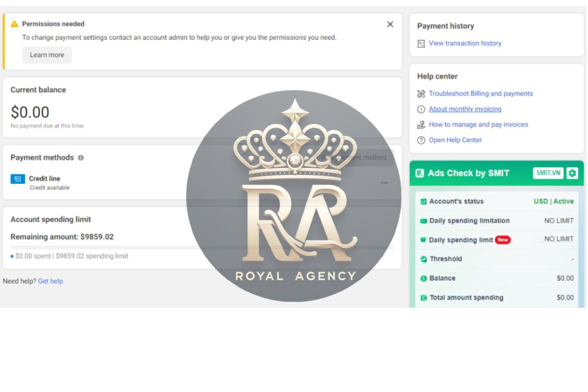Click the info icon beside About monthly invoicing
The image size is (588, 392).
421,109
